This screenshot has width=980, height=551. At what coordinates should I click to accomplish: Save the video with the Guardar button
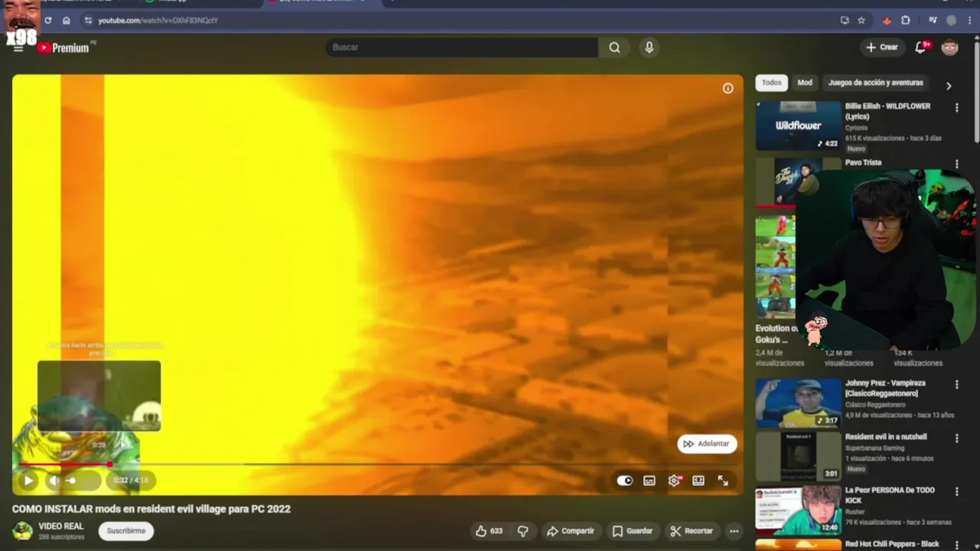coord(632,531)
